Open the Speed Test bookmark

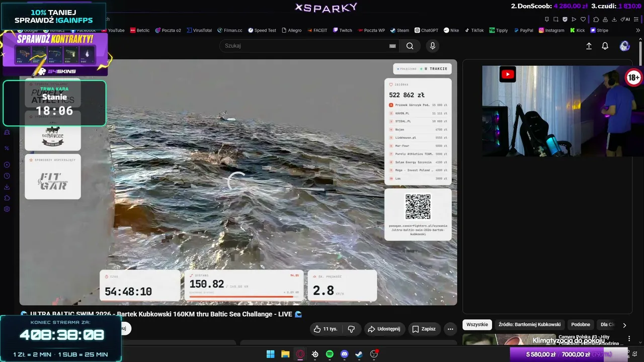pyautogui.click(x=262, y=30)
